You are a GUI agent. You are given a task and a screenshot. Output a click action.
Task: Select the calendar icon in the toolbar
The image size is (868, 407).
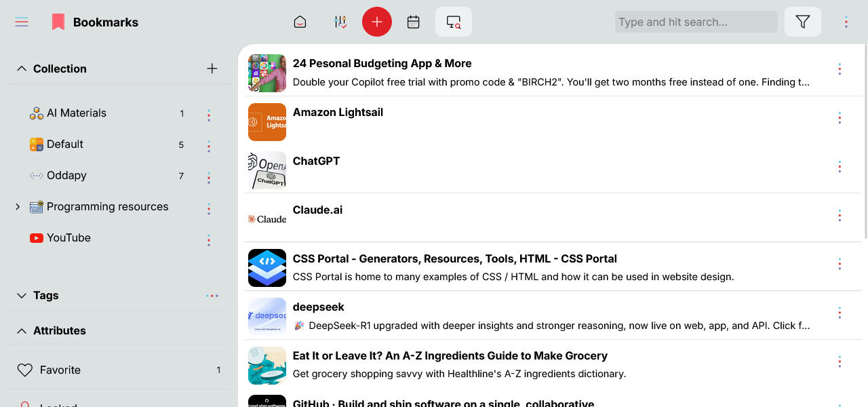(x=413, y=21)
